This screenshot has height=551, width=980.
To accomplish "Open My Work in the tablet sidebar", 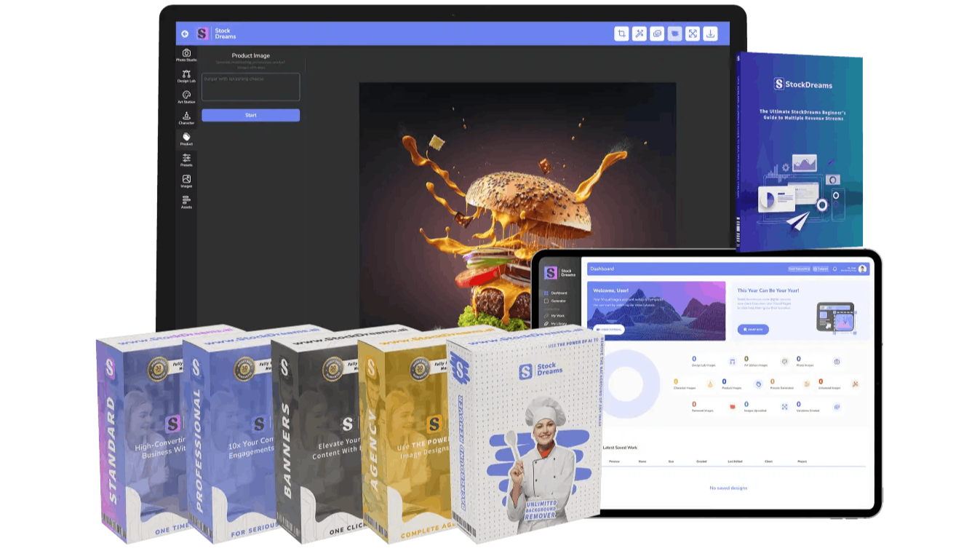I will (x=554, y=315).
